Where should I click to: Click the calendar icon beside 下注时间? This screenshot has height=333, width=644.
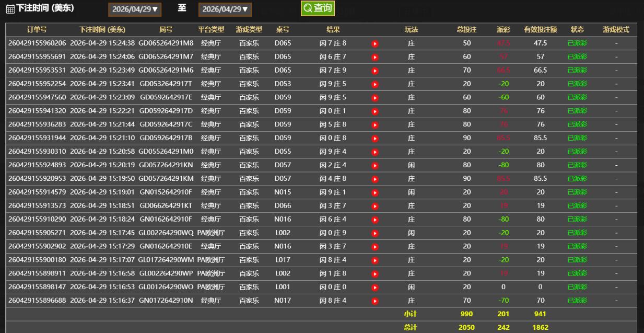(10, 9)
